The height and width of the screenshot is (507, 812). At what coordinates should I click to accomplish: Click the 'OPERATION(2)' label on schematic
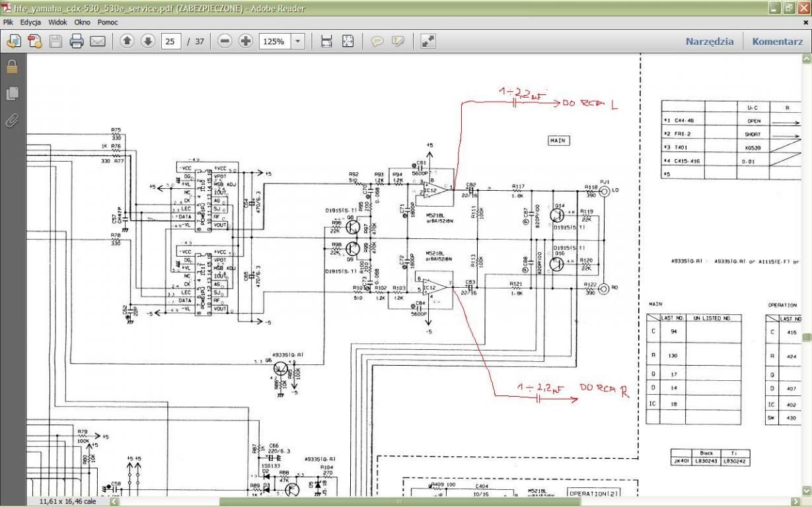(593, 494)
